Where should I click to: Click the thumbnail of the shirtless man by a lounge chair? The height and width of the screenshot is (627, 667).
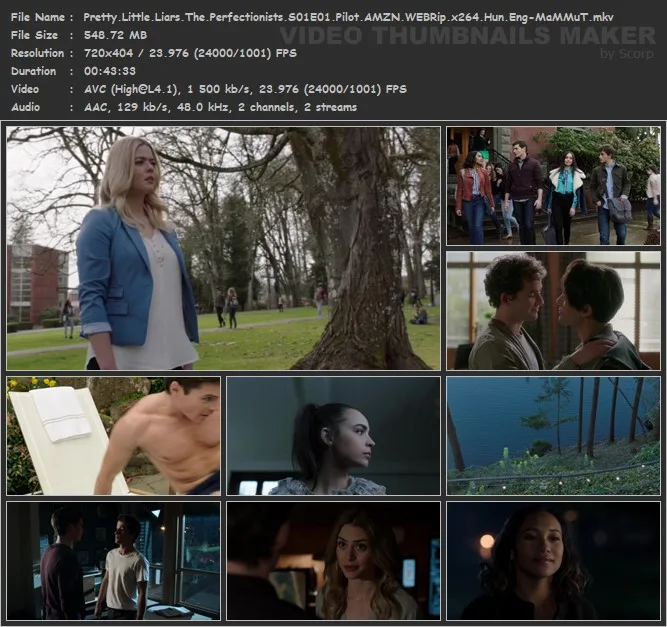click(x=114, y=436)
